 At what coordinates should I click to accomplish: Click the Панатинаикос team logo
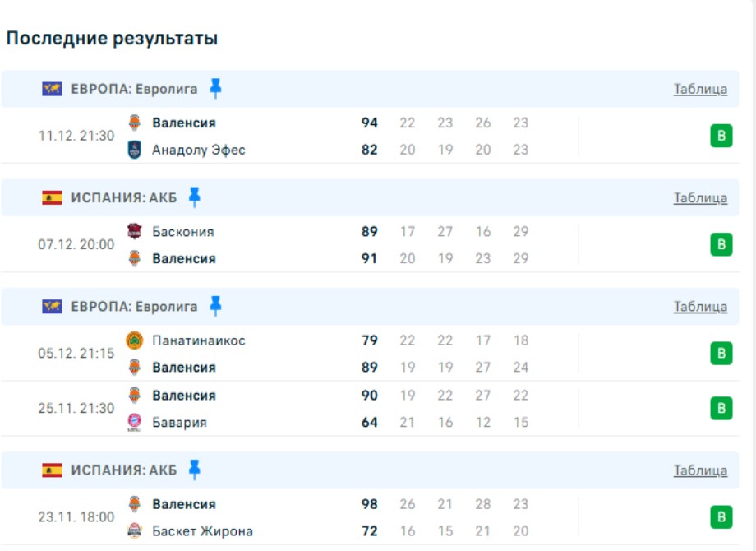pos(135,340)
